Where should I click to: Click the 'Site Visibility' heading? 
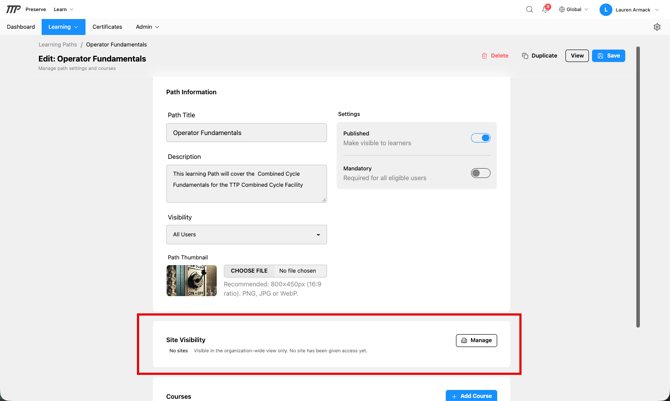coord(186,340)
